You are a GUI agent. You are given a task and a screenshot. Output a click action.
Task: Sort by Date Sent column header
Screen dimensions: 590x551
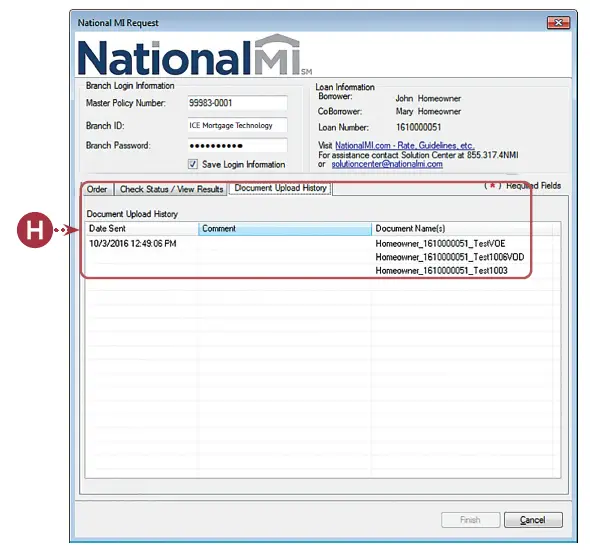(x=142, y=228)
